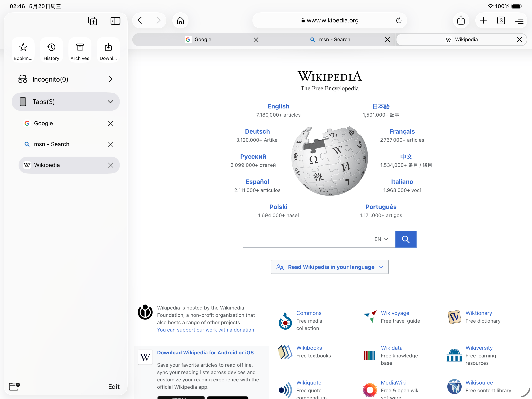Open 日本語 Wikipedia link
Image resolution: width=532 pixels, height=399 pixels.
(381, 106)
